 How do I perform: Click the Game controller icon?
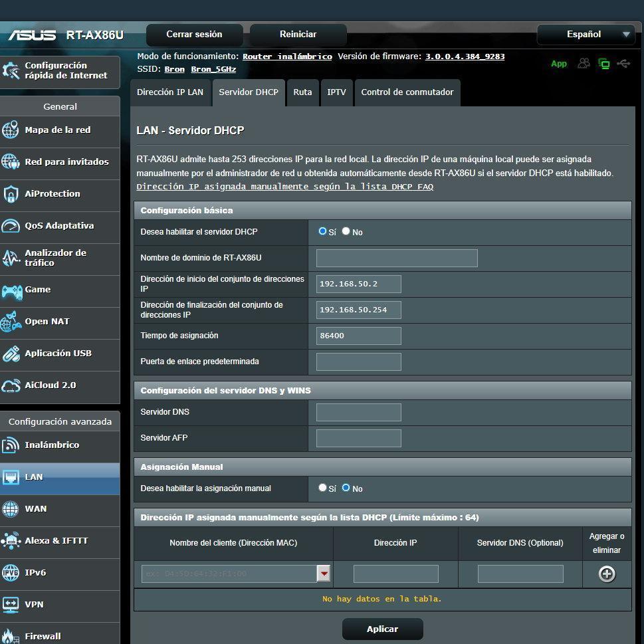tap(12, 292)
